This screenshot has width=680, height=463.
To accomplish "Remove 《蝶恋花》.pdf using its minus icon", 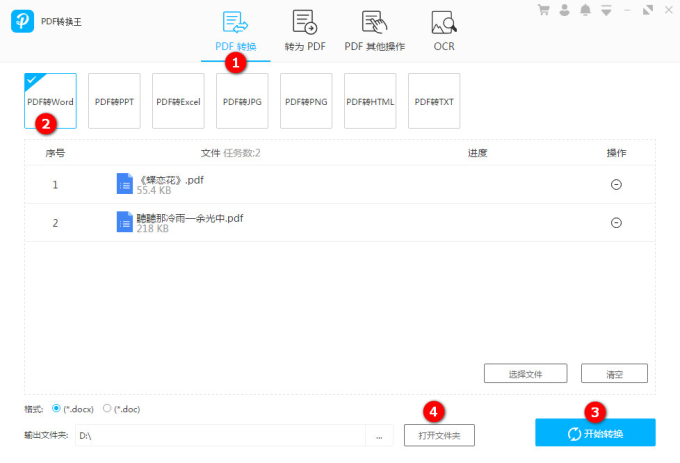I will point(616,184).
